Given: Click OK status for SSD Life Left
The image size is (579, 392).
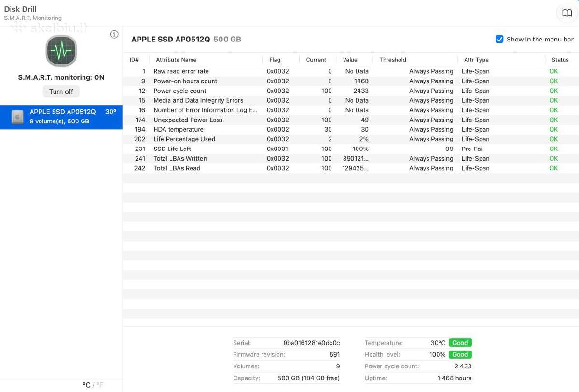Looking at the screenshot, I should click(553, 149).
